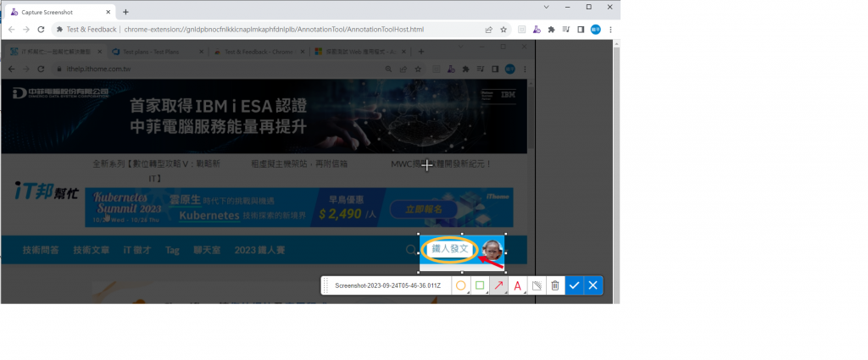Reload the Capture Screenshot page
This screenshot has width=868, height=360.
point(41,30)
